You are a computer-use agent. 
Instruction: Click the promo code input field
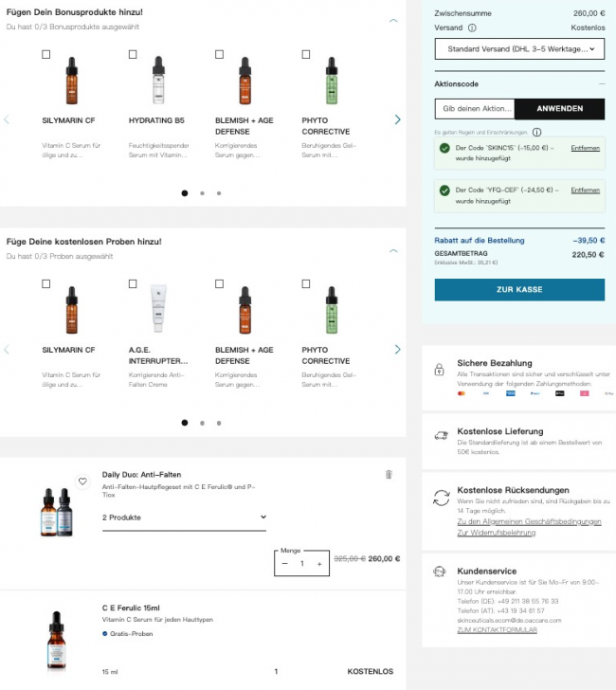(474, 109)
